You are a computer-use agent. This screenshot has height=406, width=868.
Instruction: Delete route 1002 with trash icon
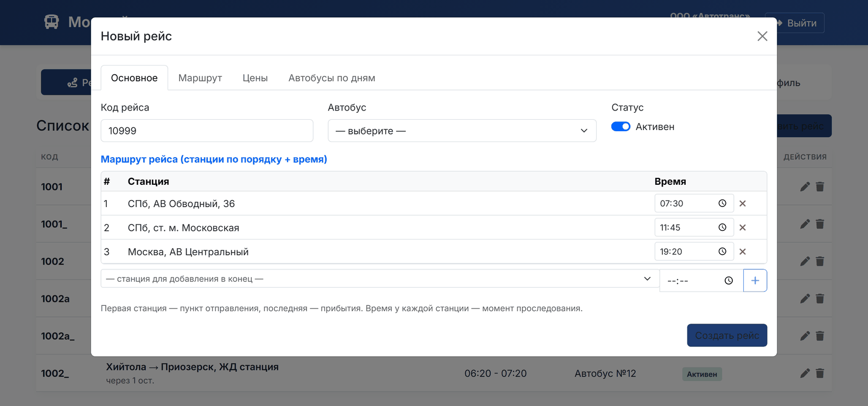click(820, 261)
